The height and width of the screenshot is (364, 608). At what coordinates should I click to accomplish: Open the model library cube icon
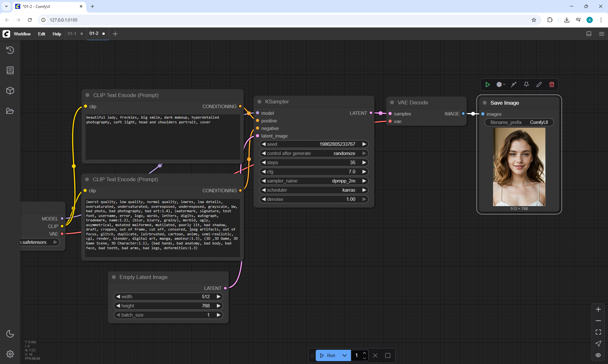pyautogui.click(x=10, y=91)
